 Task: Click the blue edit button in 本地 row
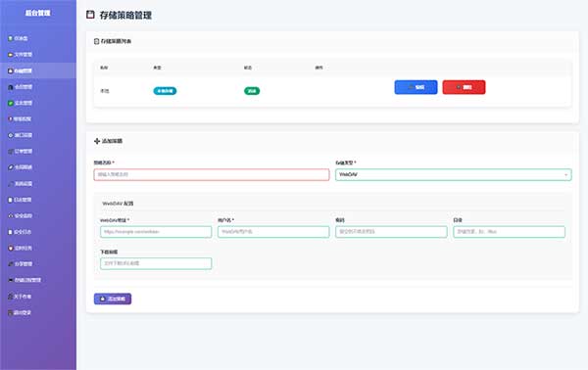tap(416, 87)
